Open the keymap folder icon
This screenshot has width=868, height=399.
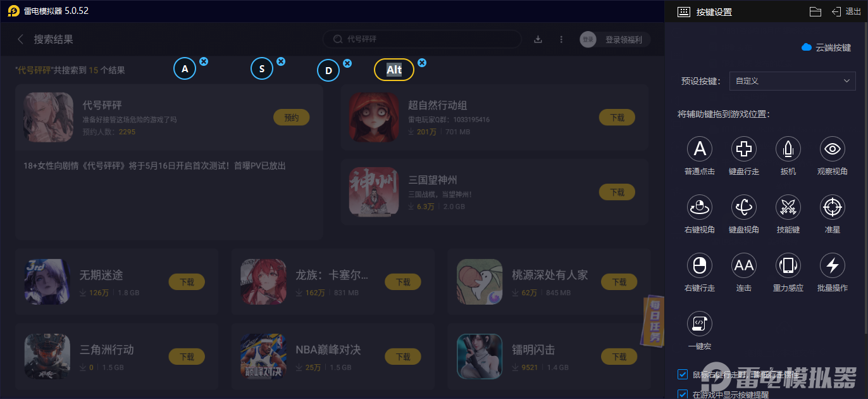815,11
